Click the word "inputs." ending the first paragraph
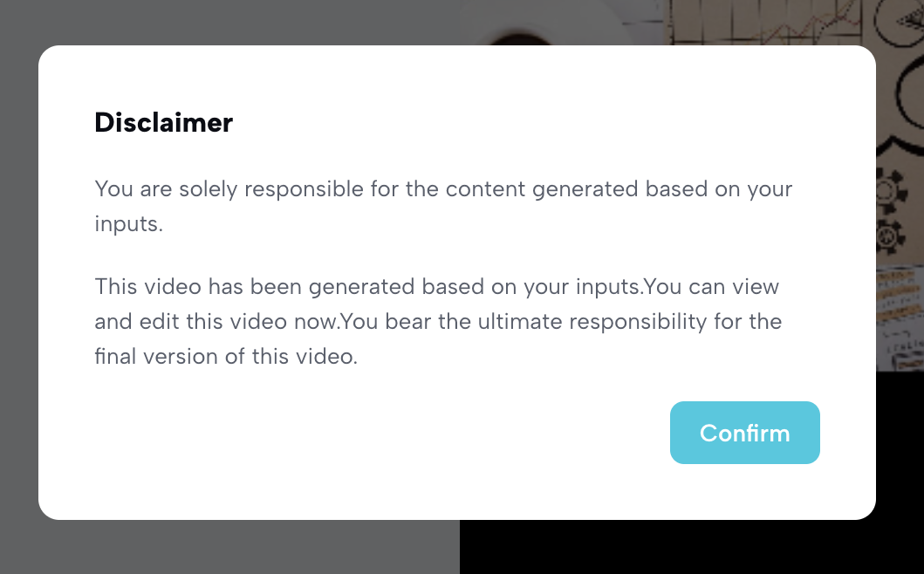Image resolution: width=924 pixels, height=574 pixels. click(129, 223)
